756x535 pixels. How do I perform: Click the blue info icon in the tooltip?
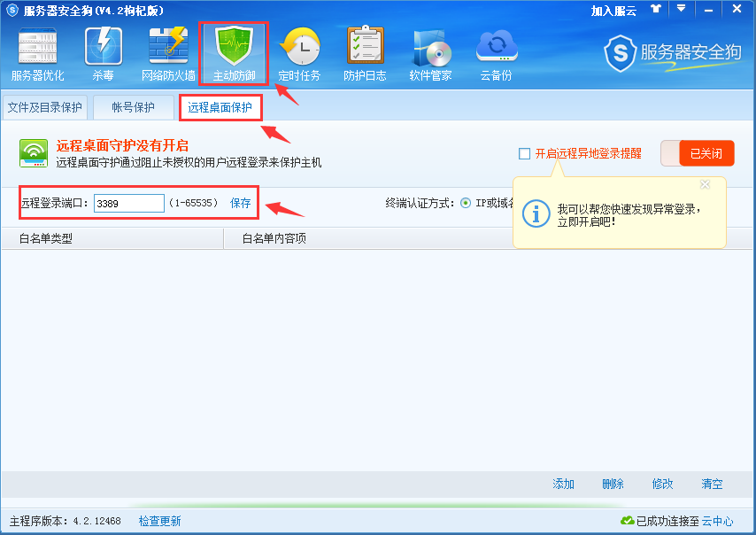[x=536, y=213]
